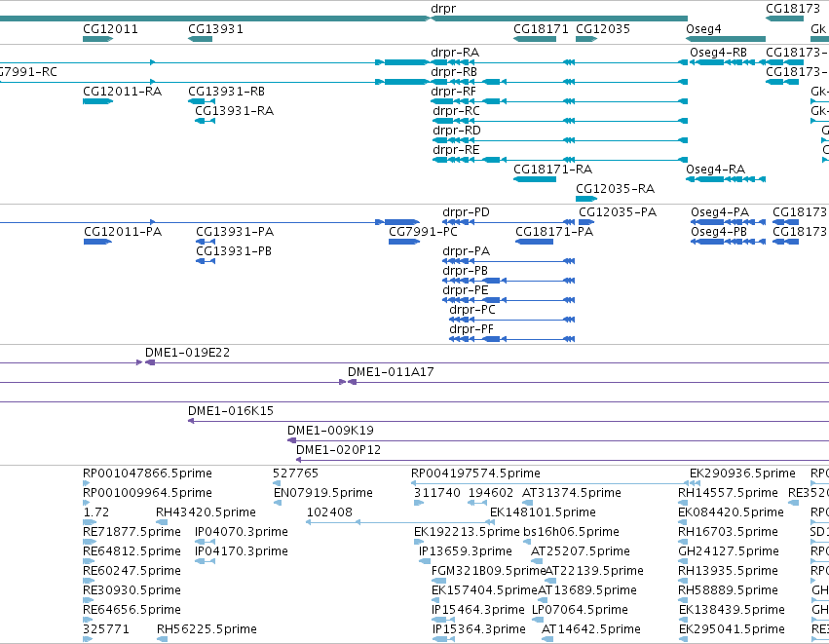Click BAC clone DME1-009K19
829x644 pixels.
click(x=330, y=431)
